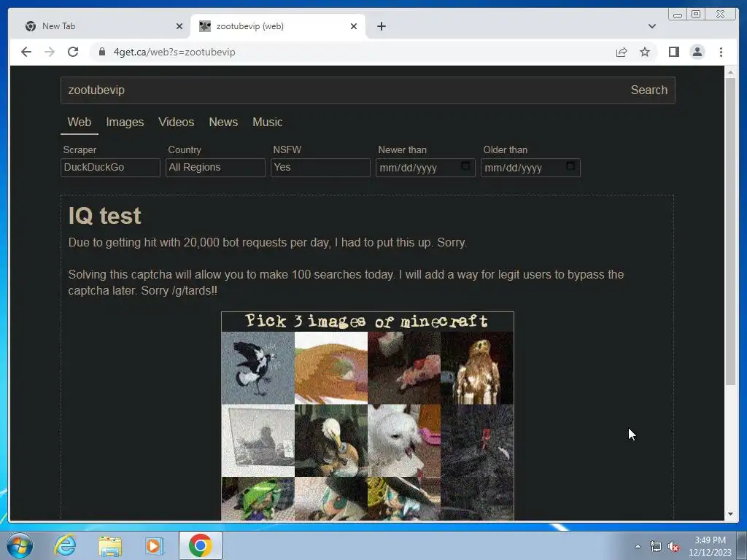Open the Windows Start menu
Viewport: 747px width, 560px height.
[20, 545]
